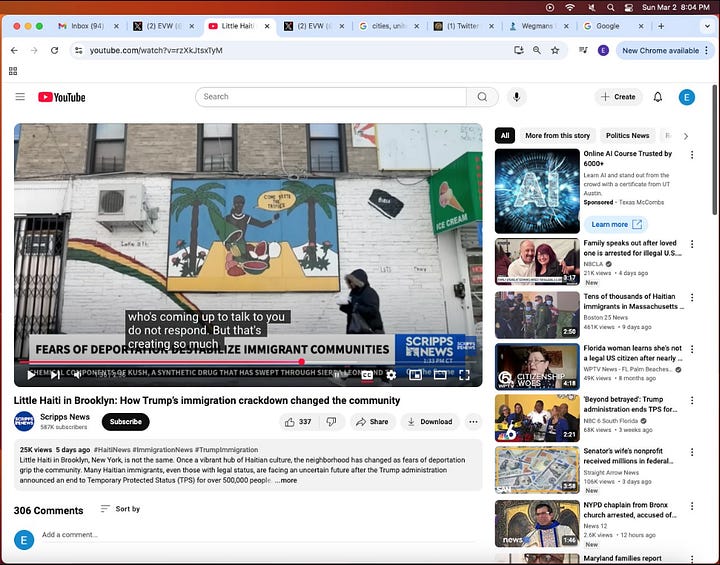This screenshot has height=565, width=720.
Task: Open macOS Control Center
Action: click(x=629, y=7)
